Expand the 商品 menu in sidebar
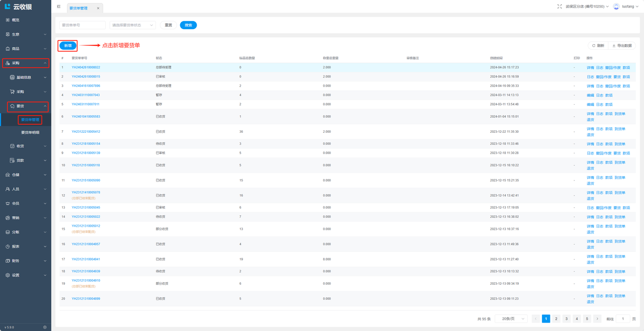This screenshot has width=644, height=331. tap(25, 49)
